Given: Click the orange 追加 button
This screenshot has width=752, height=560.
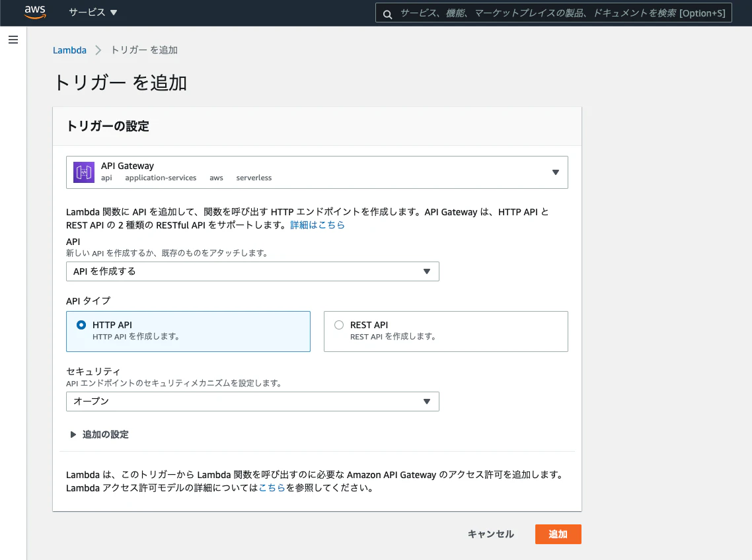Looking at the screenshot, I should point(558,534).
